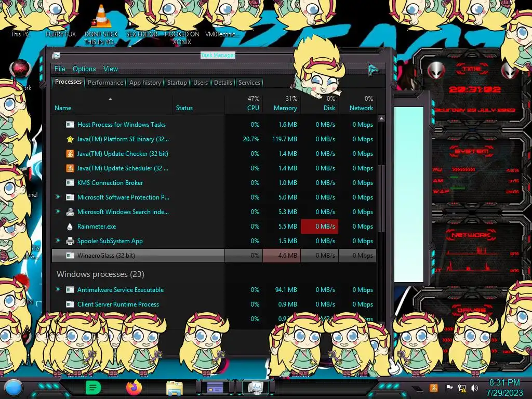Screen dimensions: 532x399
Task: Click the WinaeroGlass process icon
Action: (x=70, y=256)
